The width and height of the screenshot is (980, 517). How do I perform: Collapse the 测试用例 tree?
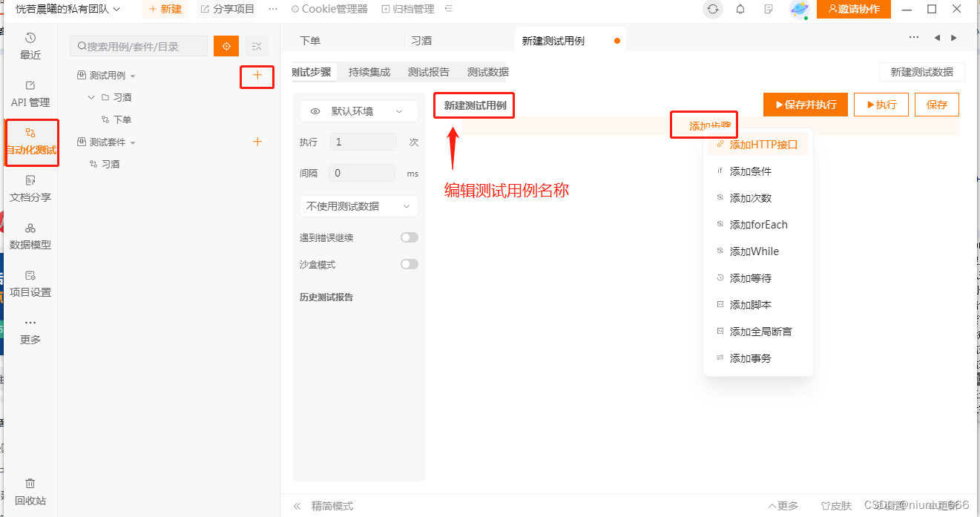[132, 75]
